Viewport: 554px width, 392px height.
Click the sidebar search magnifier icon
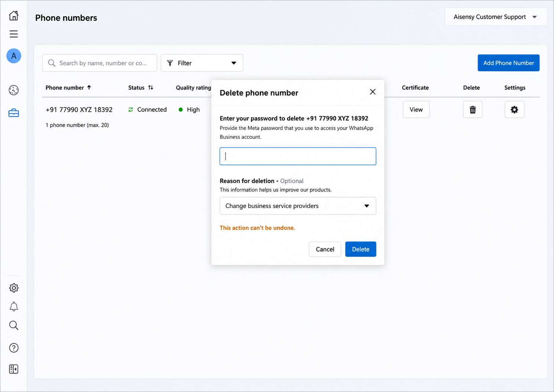click(x=14, y=325)
